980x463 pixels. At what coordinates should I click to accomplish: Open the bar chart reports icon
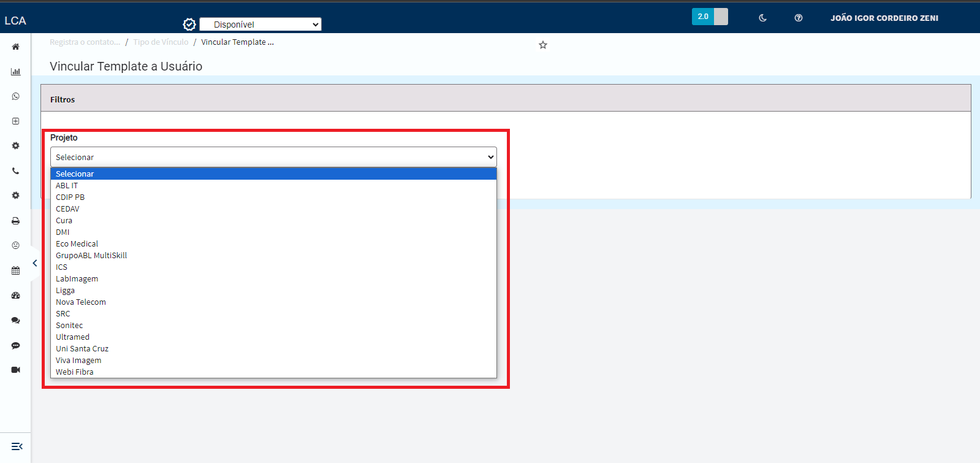coord(15,72)
